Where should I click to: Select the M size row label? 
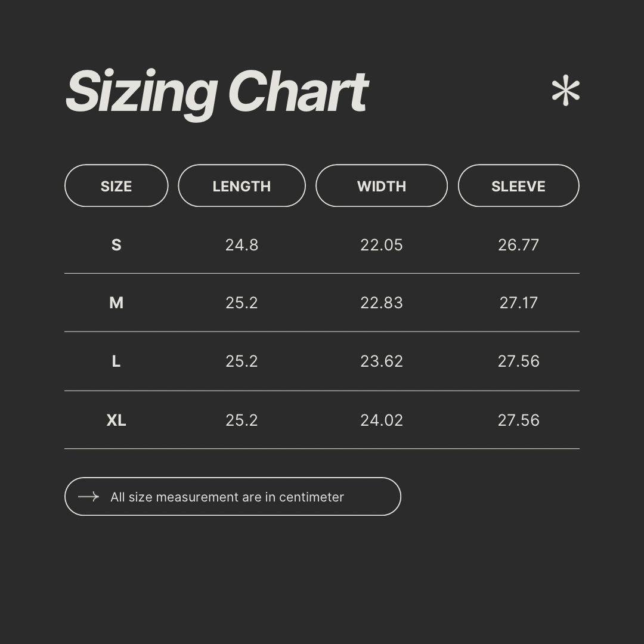(116, 303)
